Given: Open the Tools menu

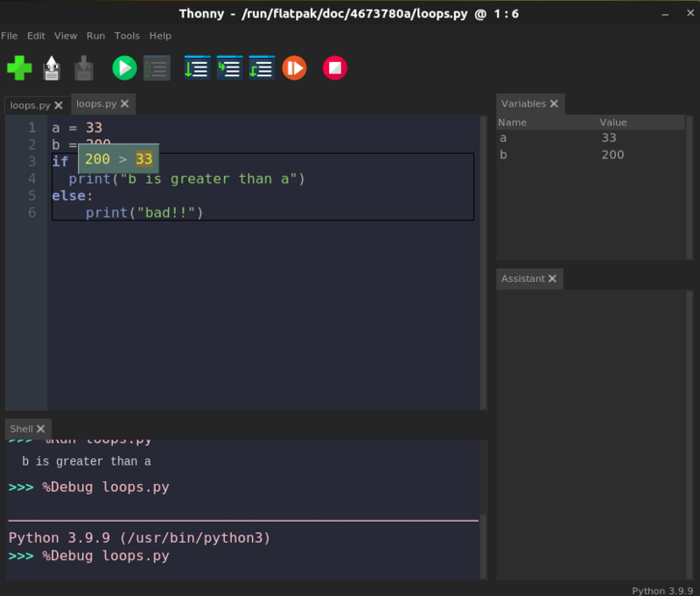Looking at the screenshot, I should pos(127,36).
